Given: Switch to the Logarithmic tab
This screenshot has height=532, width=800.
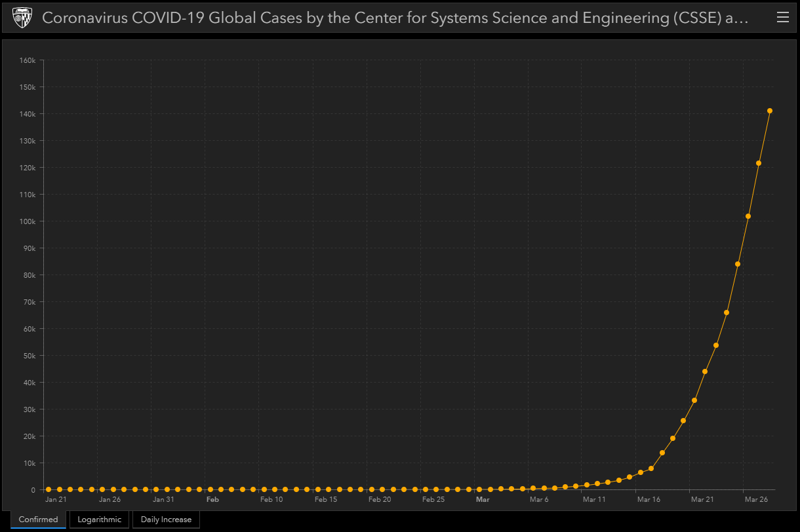Looking at the screenshot, I should (x=100, y=520).
